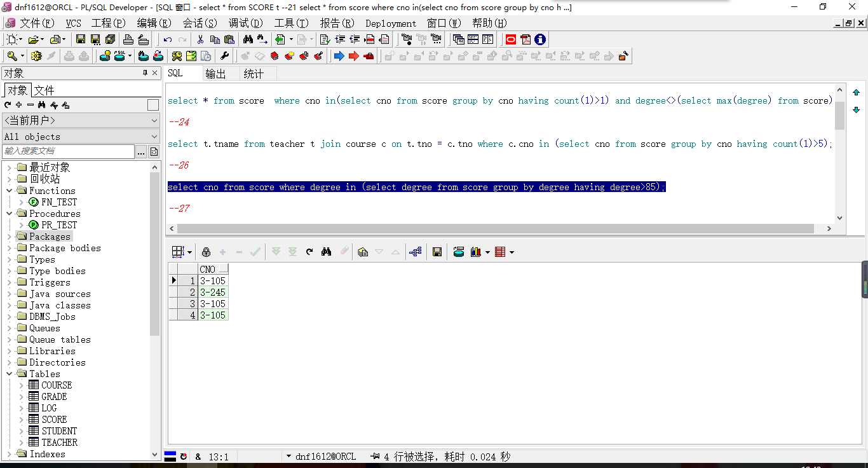Click the Print icon in the toolbar
Screen dimensions: 868x468
[128, 39]
